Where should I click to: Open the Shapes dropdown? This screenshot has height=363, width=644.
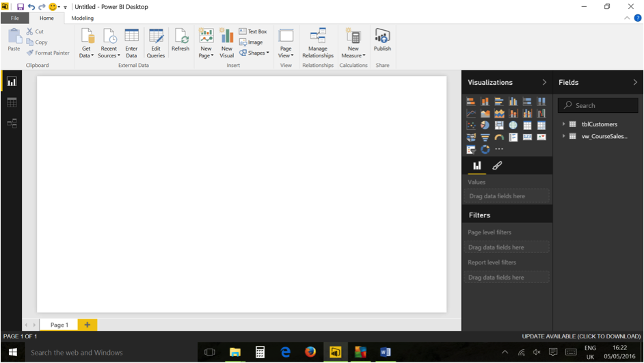point(254,53)
